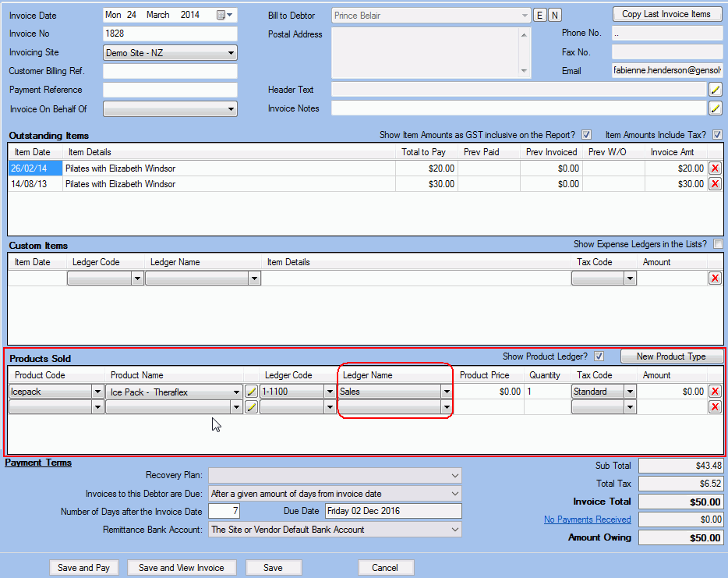
Task: Open Custom Items Ledger Code dropdown
Action: tap(137, 278)
